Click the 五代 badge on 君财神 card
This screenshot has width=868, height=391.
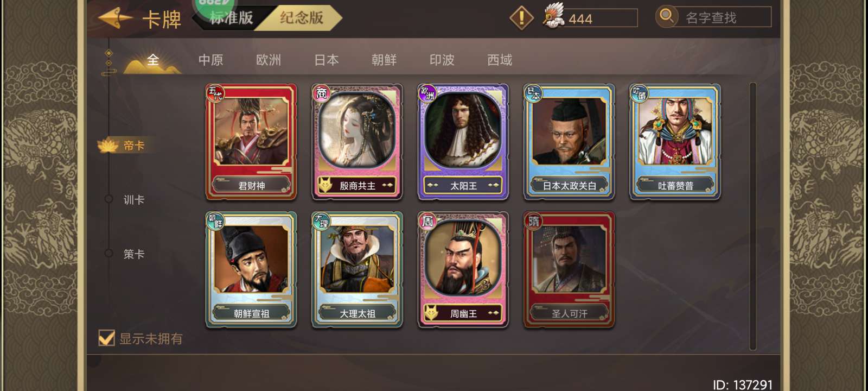215,93
